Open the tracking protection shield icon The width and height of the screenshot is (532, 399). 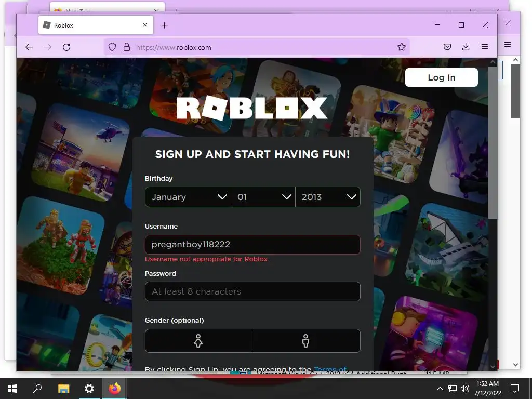pyautogui.click(x=112, y=47)
